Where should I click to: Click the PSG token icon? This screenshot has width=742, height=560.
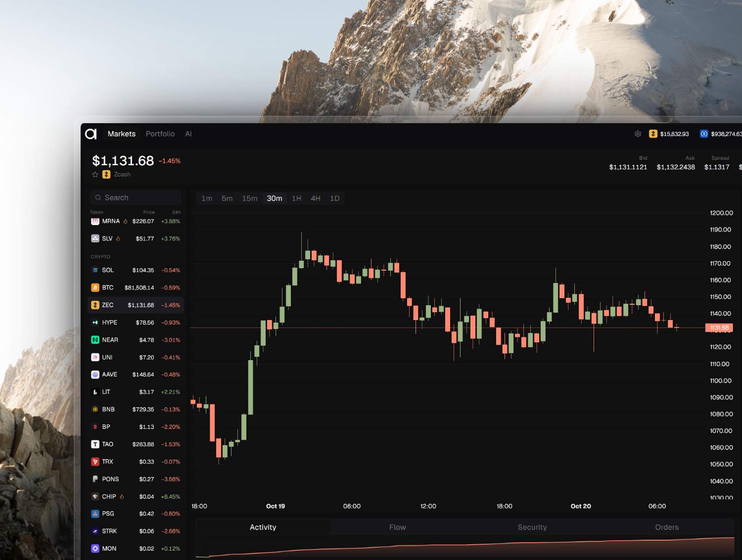coord(95,514)
